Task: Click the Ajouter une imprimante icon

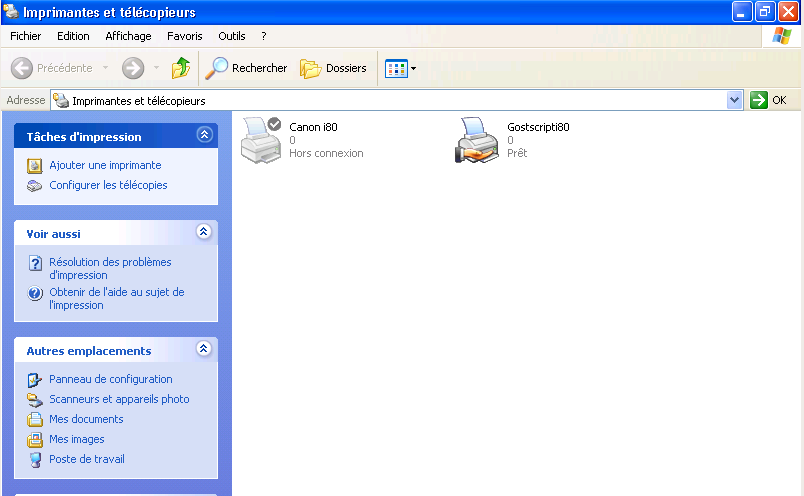Action: 34,166
